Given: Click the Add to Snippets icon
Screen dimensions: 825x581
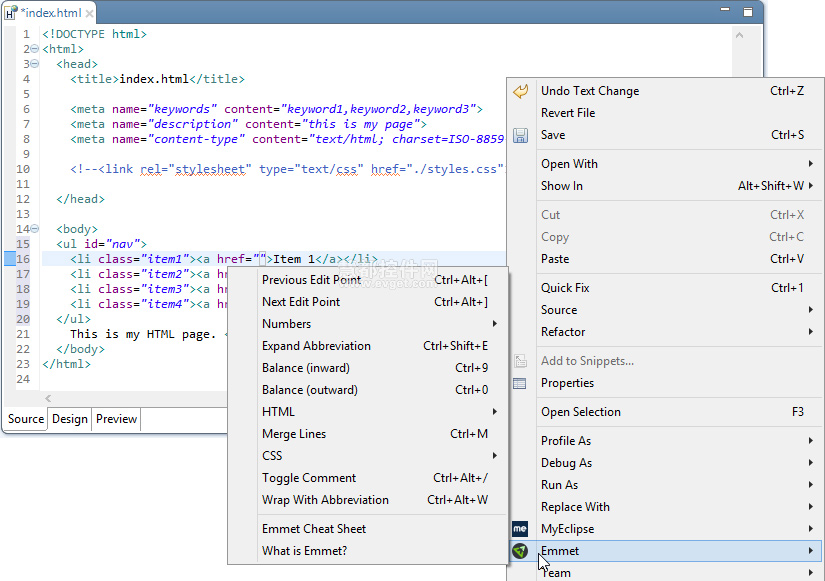Looking at the screenshot, I should tap(520, 361).
